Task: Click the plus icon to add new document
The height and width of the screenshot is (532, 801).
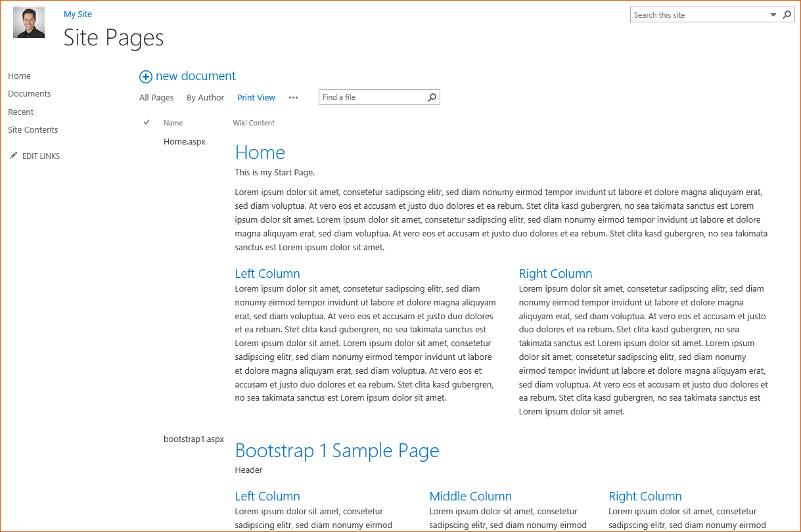Action: (145, 76)
